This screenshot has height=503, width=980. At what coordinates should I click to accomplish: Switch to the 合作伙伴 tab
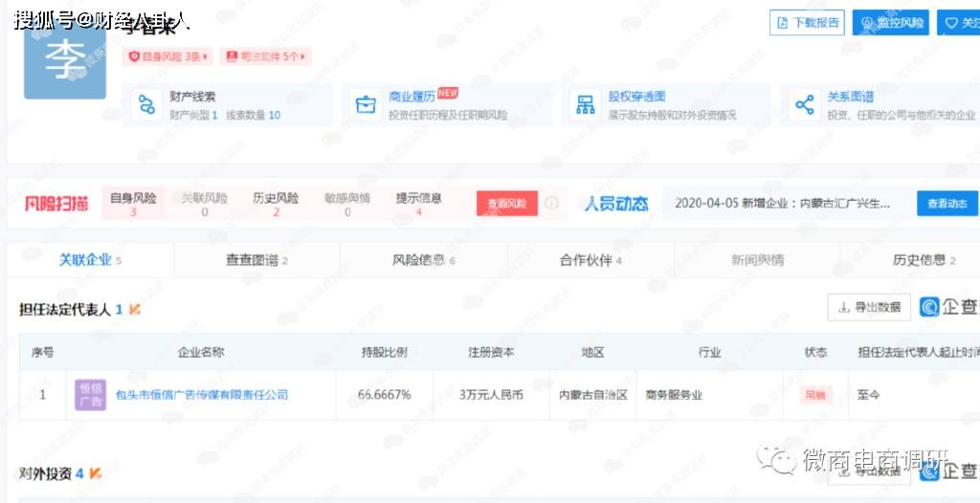coord(590,260)
